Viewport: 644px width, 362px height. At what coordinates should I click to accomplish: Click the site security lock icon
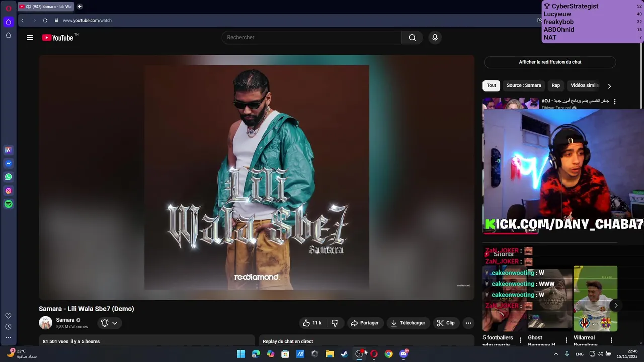click(x=57, y=20)
